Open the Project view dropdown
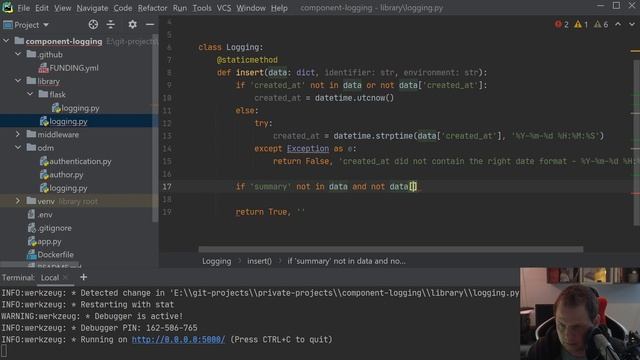640x360 pixels. click(x=26, y=25)
